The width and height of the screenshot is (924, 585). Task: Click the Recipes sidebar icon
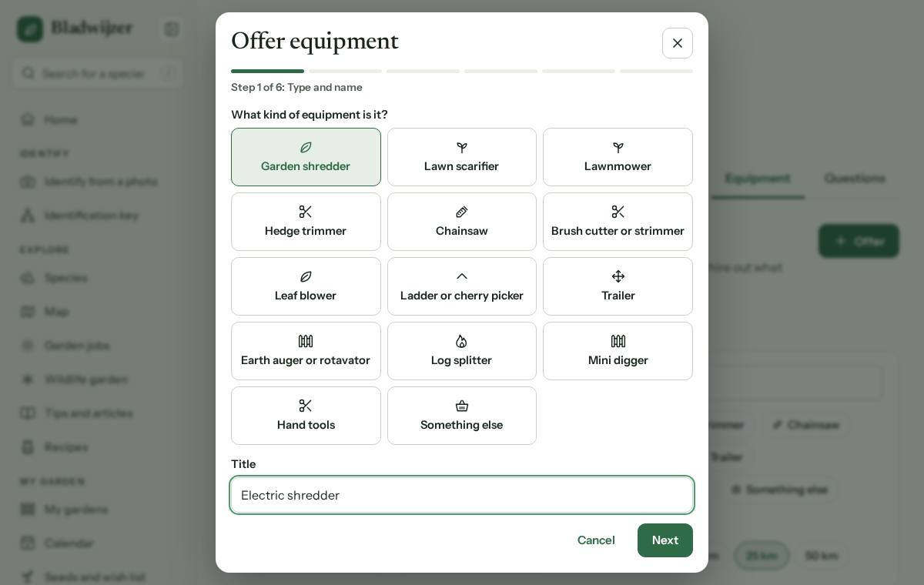pos(28,447)
